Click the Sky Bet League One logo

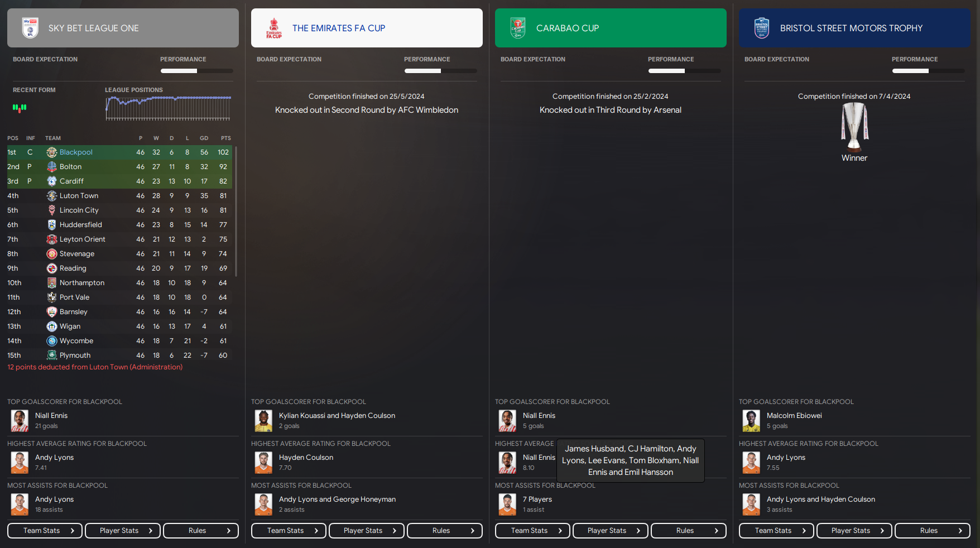click(x=30, y=28)
